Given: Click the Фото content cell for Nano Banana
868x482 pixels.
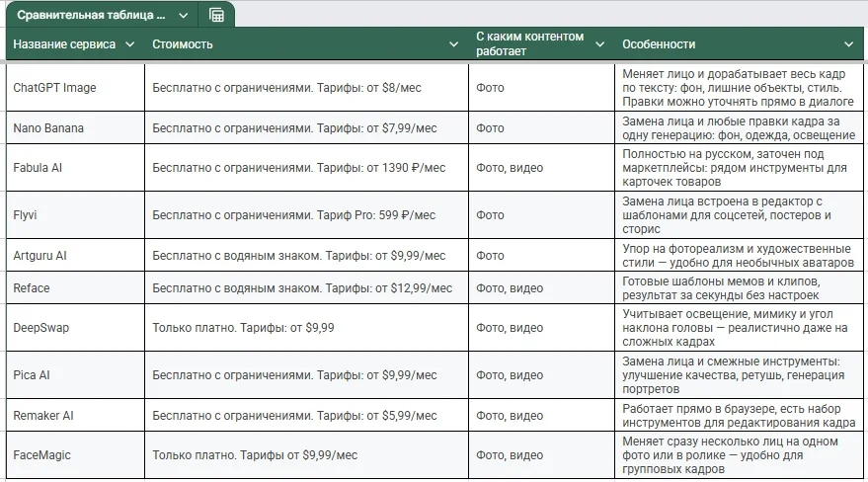Looking at the screenshot, I should click(541, 127).
